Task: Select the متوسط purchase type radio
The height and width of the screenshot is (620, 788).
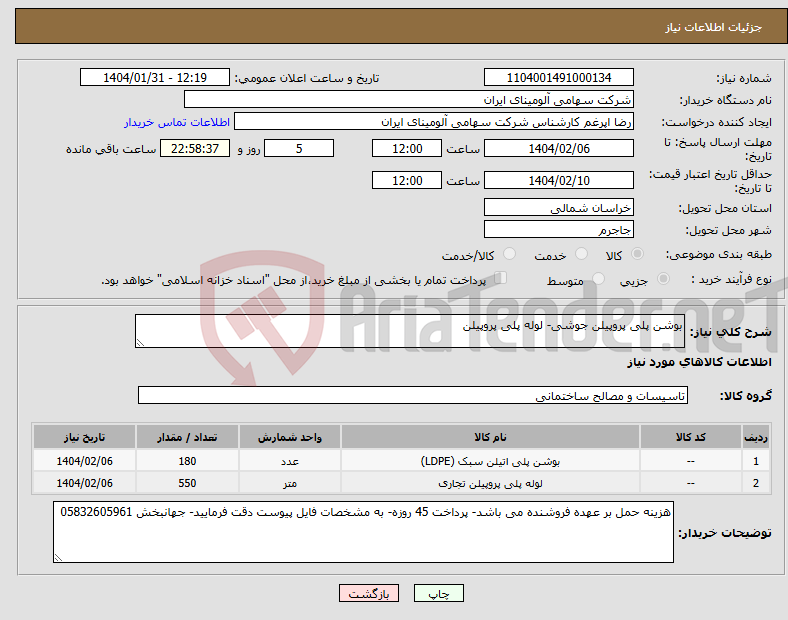Action: (x=598, y=278)
